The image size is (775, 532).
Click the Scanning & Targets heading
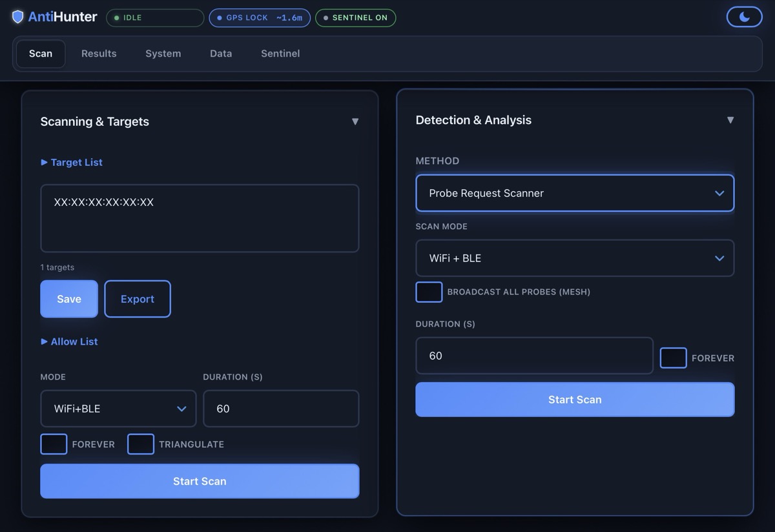pos(95,121)
